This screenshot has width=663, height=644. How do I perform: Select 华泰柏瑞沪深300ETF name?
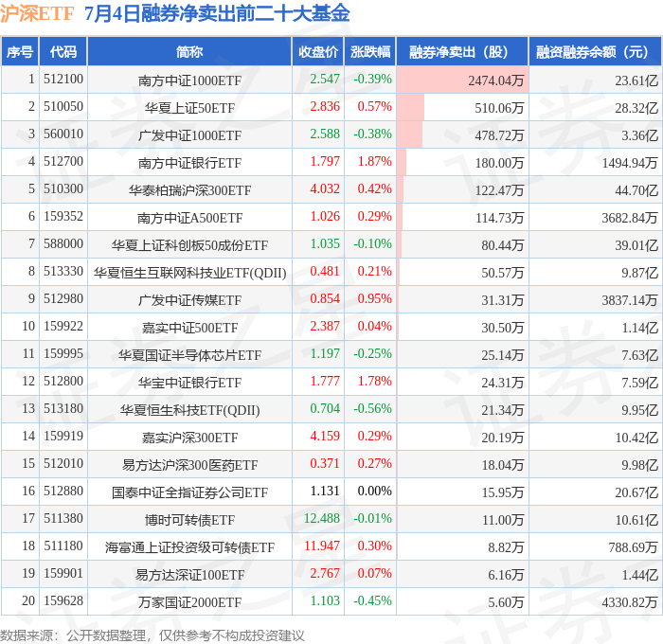click(x=189, y=190)
